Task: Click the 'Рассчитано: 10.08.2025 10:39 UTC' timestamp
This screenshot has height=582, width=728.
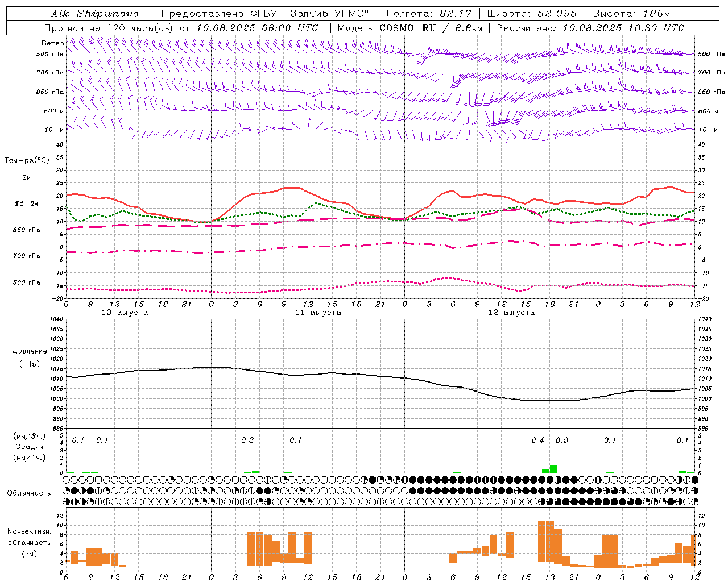Action: (591, 28)
